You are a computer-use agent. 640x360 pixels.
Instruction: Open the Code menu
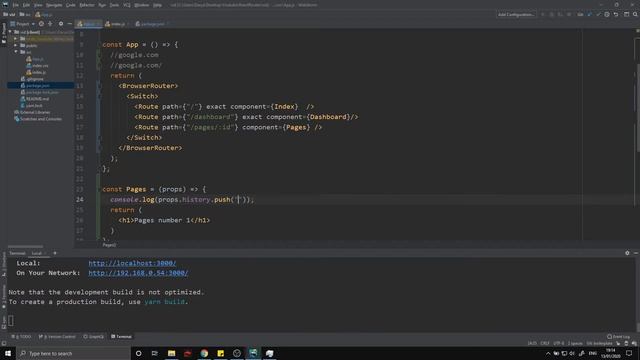tap(71, 5)
